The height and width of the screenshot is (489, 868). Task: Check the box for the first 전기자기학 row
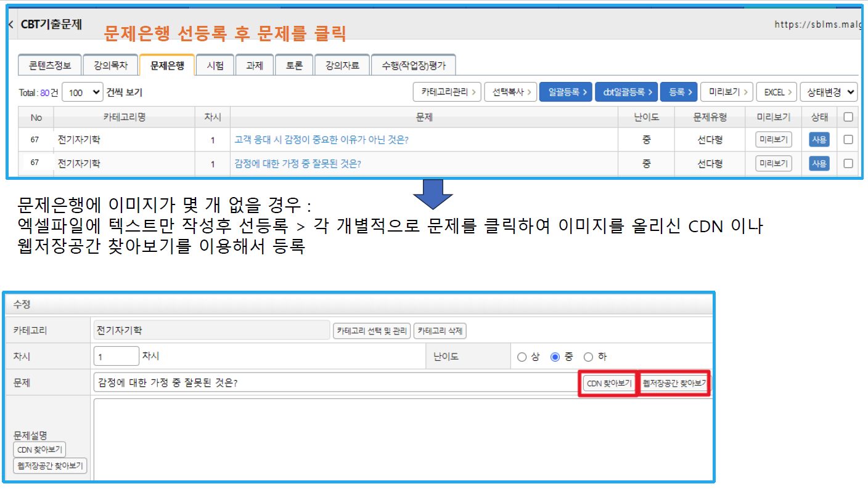[x=848, y=140]
